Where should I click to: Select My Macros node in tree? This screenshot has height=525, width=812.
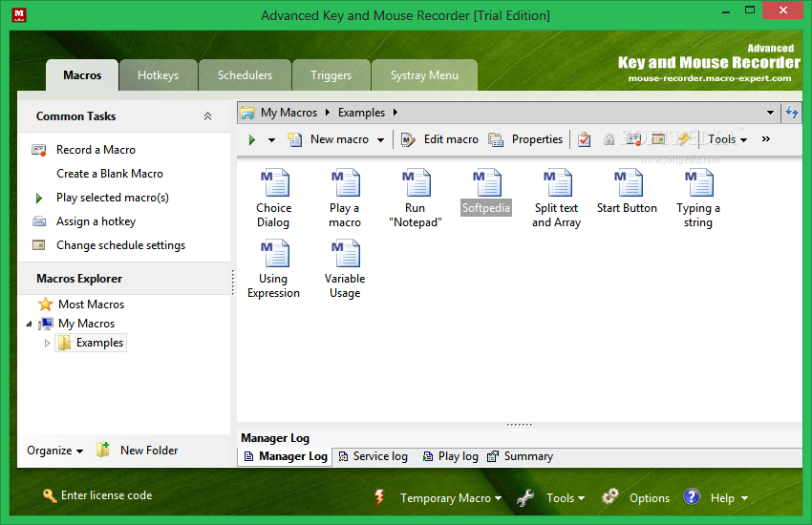(87, 324)
